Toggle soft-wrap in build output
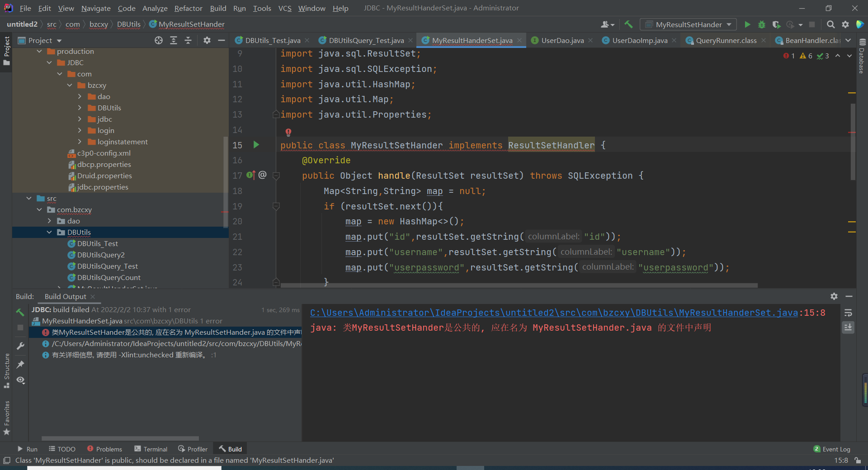The width and height of the screenshot is (868, 470). (849, 313)
